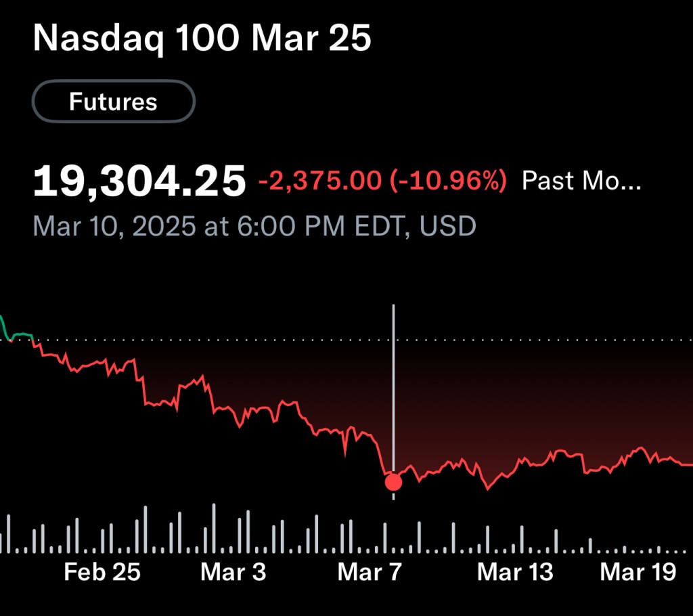
Task: Select the Feb 25 date label
Action: [102, 572]
